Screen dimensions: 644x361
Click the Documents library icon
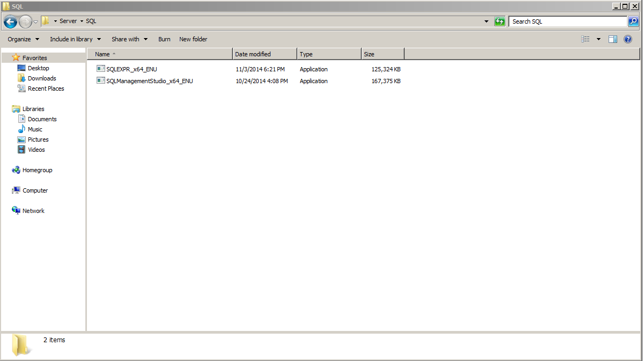pyautogui.click(x=21, y=119)
